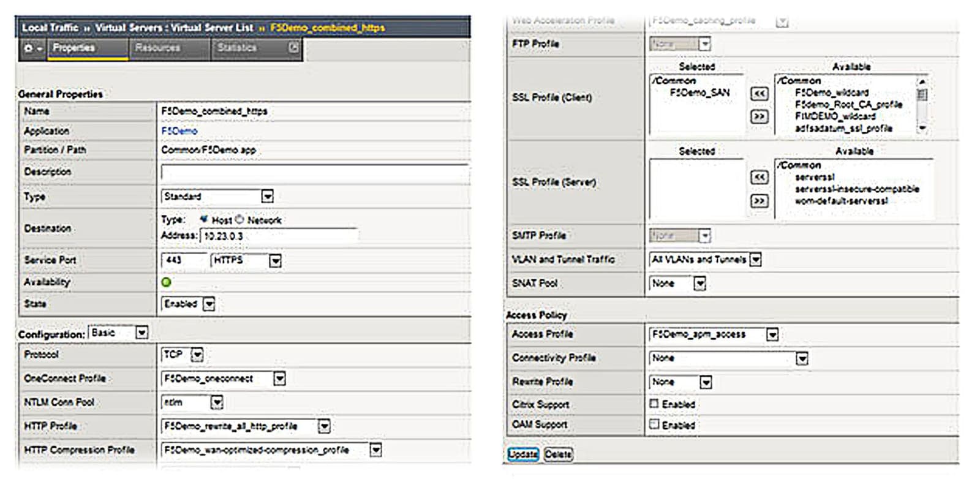The width and height of the screenshot is (980, 479).
Task: Expand the HTTP Profile dropdown
Action: click(x=324, y=426)
